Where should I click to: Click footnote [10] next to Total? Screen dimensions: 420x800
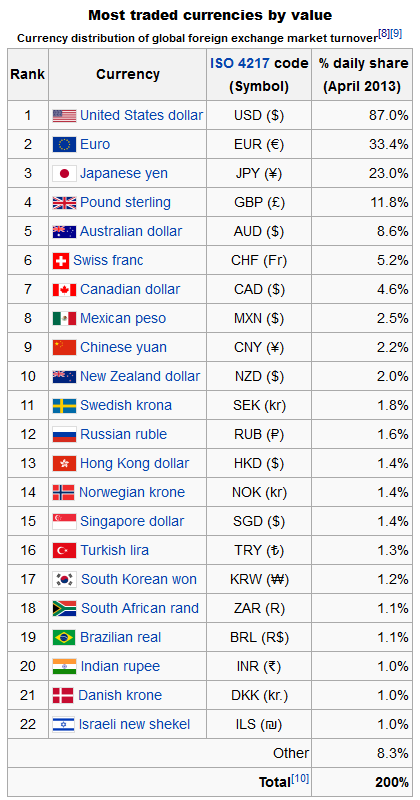pyautogui.click(x=300, y=779)
